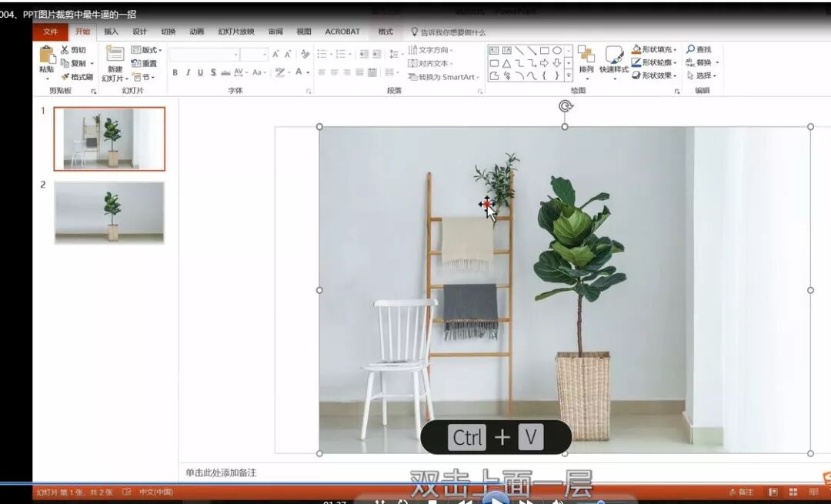Screen dimensions: 831x504
Task: Click the Tell Me search box
Action: tap(449, 32)
